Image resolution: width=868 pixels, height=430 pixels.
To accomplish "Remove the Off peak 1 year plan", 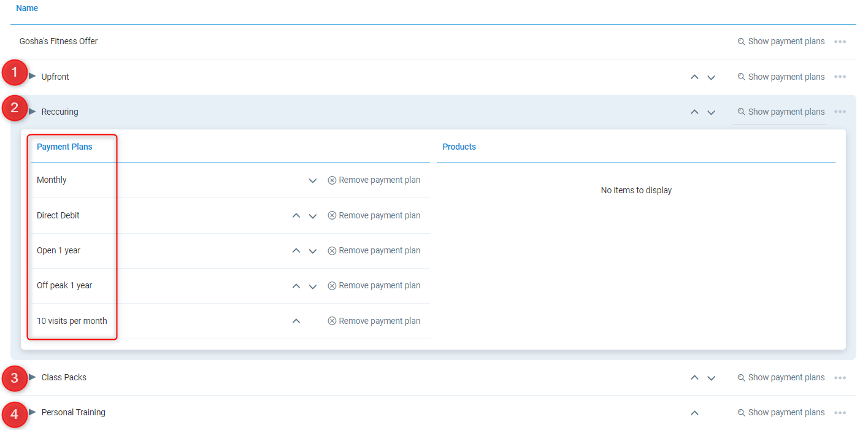I will coord(374,286).
